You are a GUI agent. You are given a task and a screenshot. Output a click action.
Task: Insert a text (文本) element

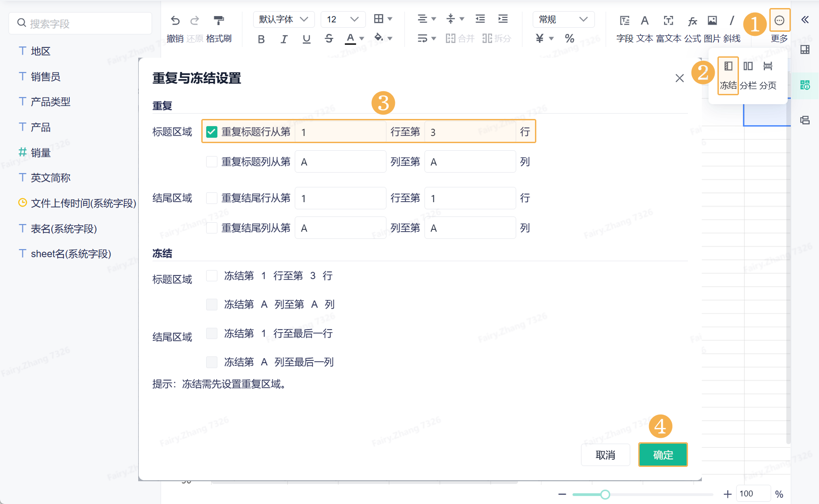pyautogui.click(x=645, y=28)
